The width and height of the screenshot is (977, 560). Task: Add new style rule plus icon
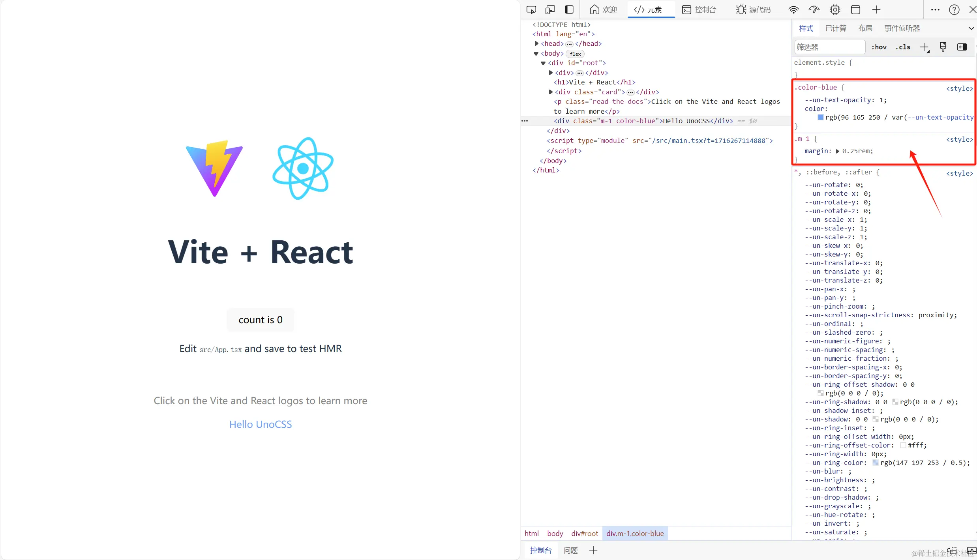click(924, 47)
